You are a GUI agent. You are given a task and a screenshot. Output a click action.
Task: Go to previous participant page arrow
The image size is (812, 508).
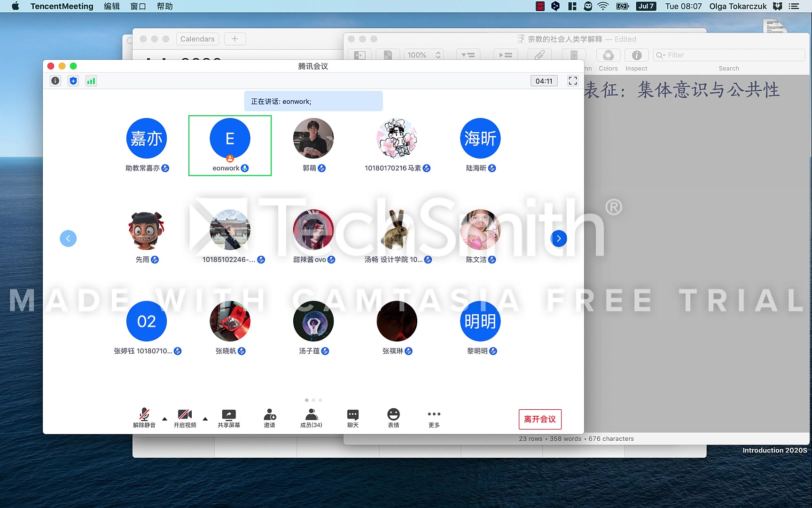click(x=68, y=238)
